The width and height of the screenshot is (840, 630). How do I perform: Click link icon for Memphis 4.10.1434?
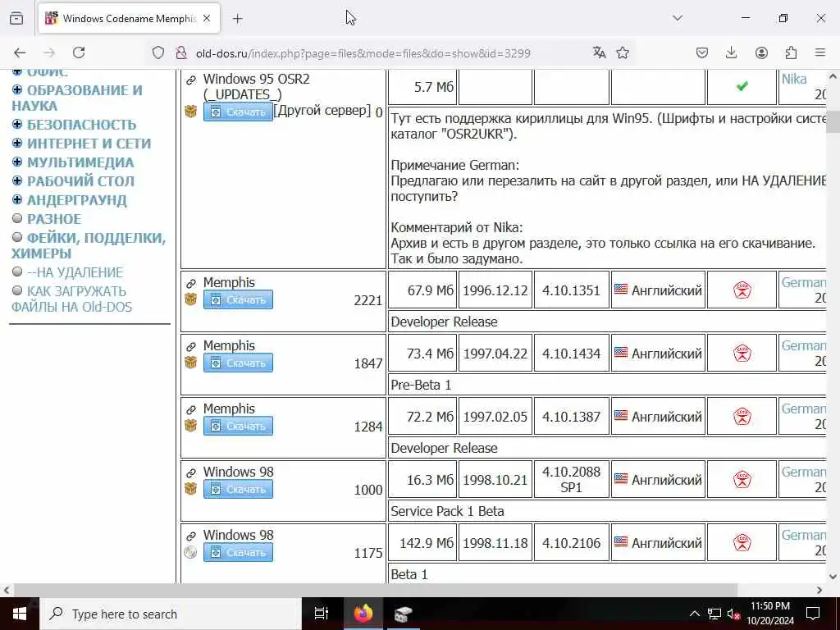190,347
